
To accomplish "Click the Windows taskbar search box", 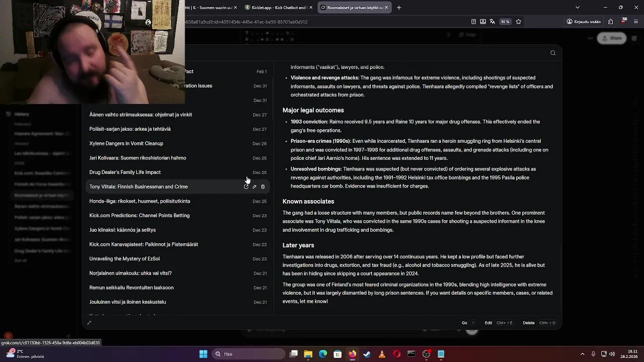I will [249, 354].
